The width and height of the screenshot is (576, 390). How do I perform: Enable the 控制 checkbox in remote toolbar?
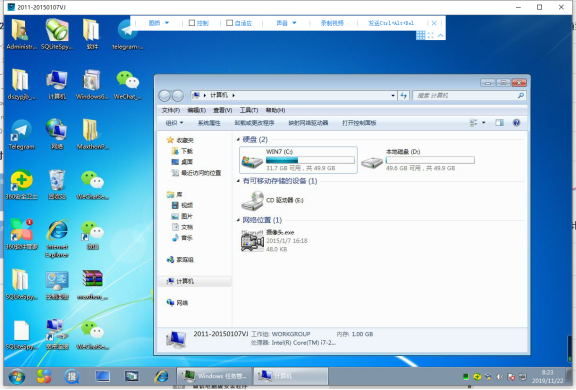click(x=192, y=23)
